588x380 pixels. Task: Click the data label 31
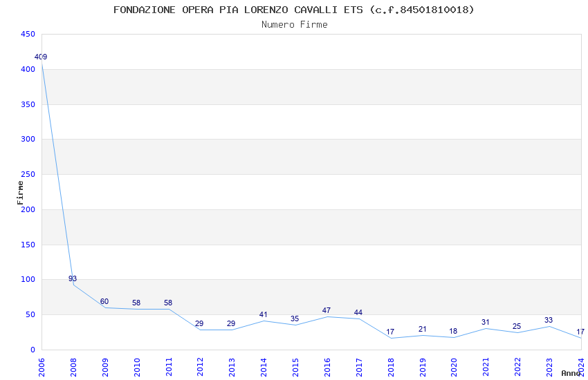[x=485, y=322]
